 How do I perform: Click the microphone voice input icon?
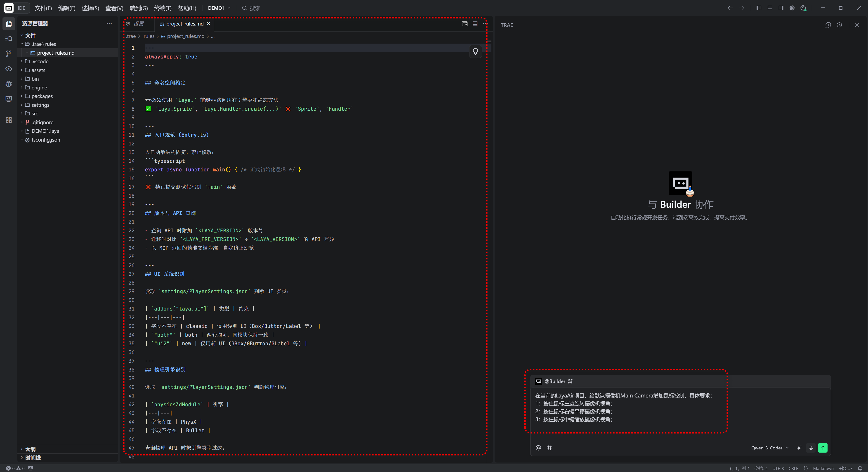tap(811, 448)
